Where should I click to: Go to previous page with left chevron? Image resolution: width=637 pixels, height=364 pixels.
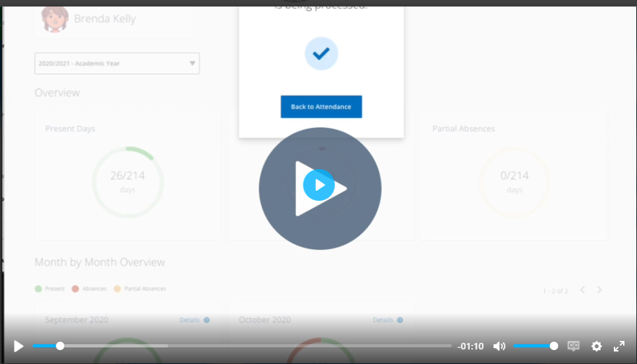click(582, 290)
